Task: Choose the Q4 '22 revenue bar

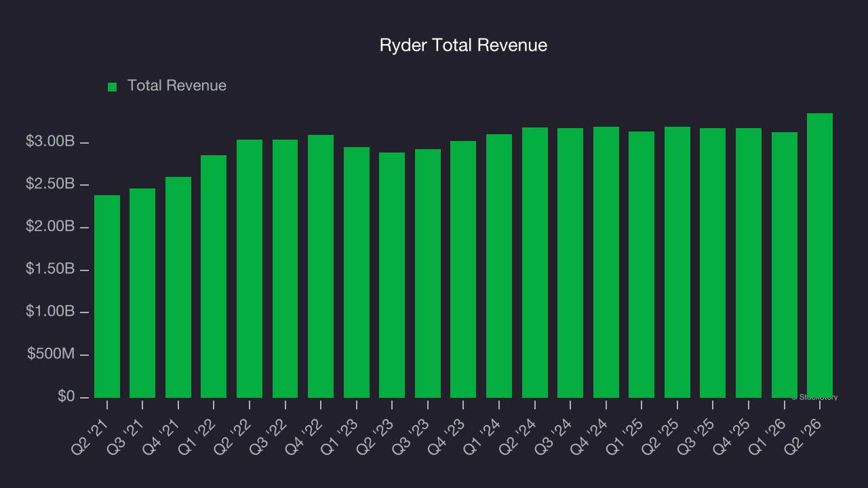Action: 321,266
